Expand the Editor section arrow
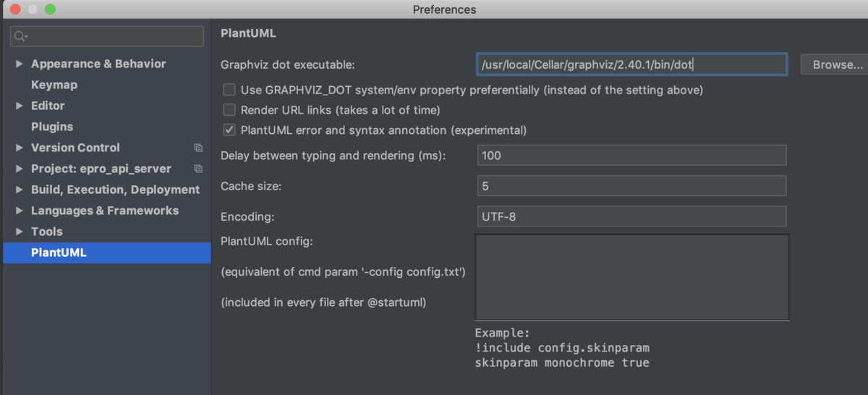This screenshot has width=868, height=395. [20, 106]
